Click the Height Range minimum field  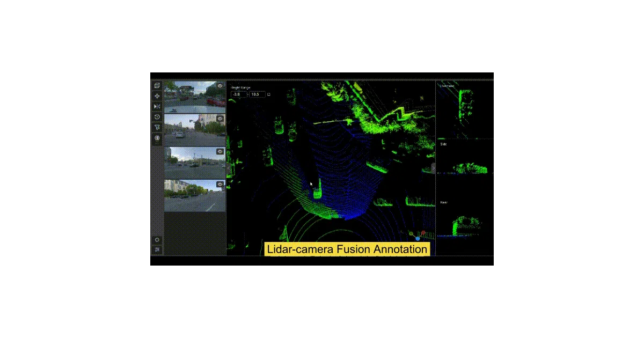coord(239,94)
